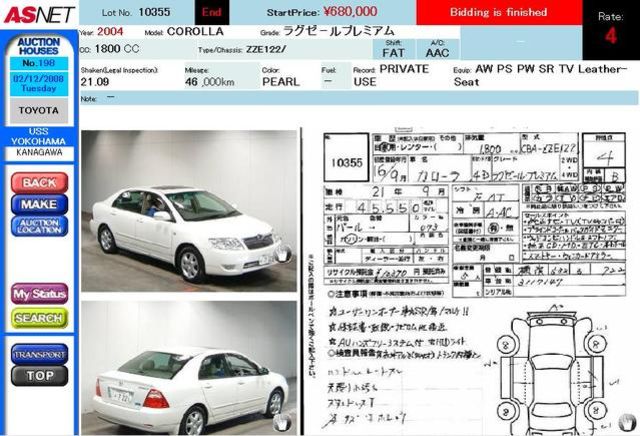The image size is (640, 436).
Task: Click the 46,000km mileage value
Action: (209, 82)
